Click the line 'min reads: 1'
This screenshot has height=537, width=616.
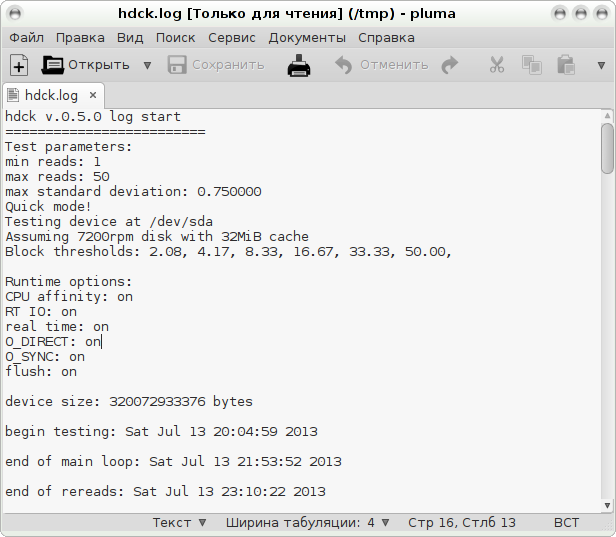pyautogui.click(x=53, y=162)
